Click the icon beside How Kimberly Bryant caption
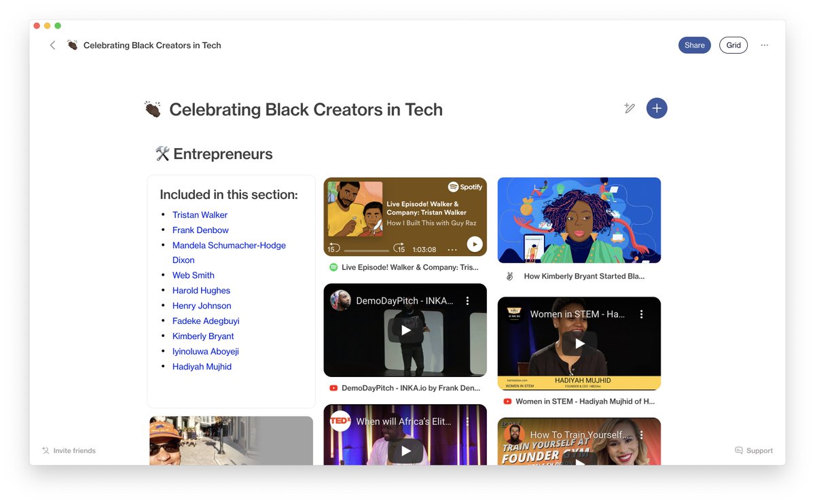This screenshot has width=815, height=504. click(x=510, y=276)
